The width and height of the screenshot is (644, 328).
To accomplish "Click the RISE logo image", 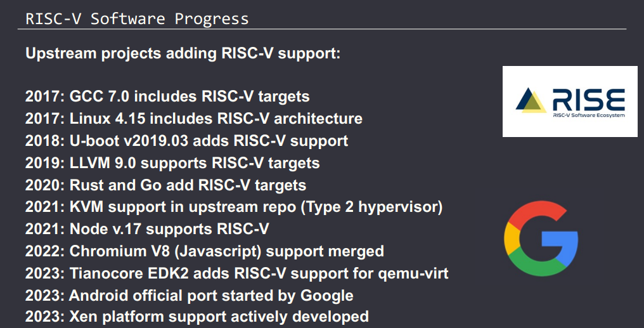I will (570, 102).
